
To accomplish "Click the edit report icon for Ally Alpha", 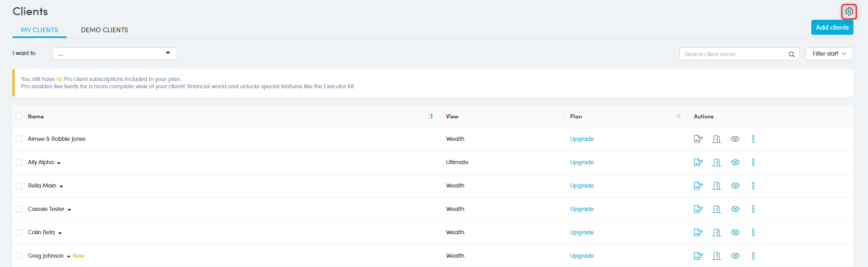I will tap(698, 162).
